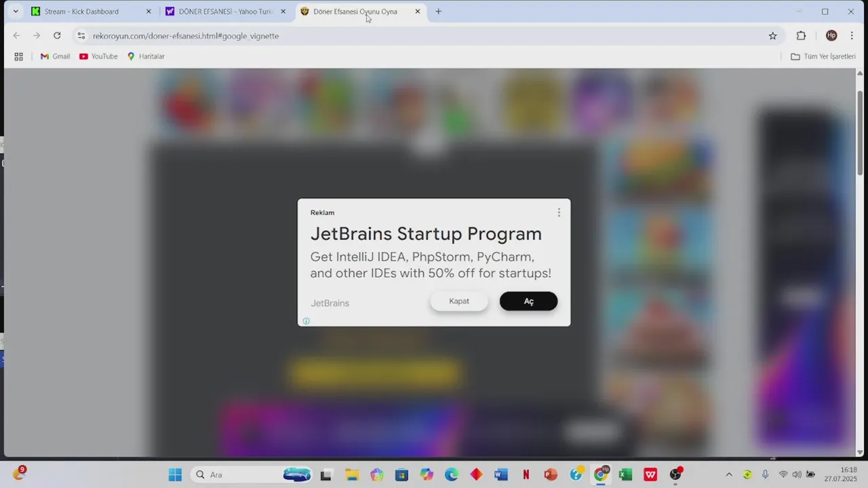868x488 pixels.
Task: Go forward to the next page
Action: point(37,36)
